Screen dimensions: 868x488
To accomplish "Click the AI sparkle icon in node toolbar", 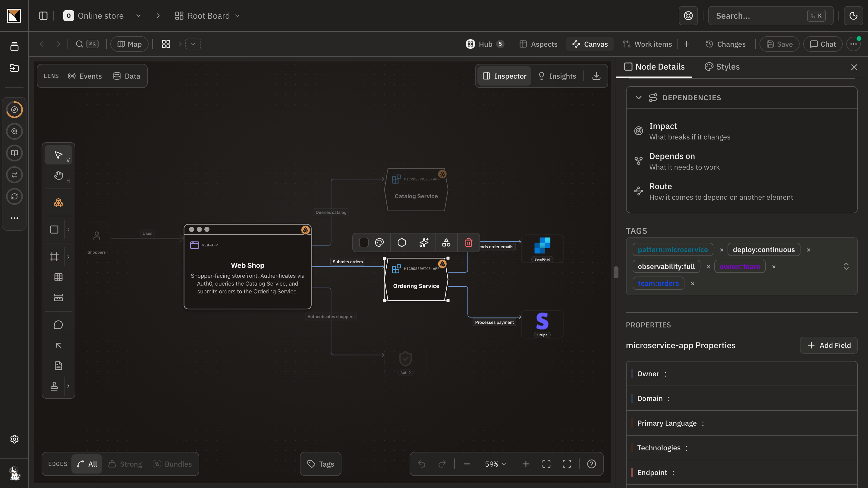I will coord(424,242).
